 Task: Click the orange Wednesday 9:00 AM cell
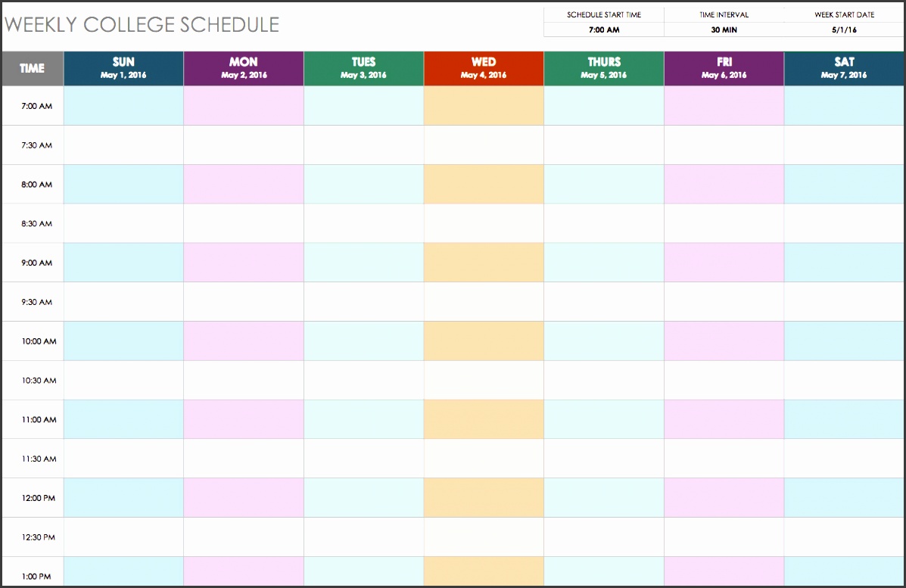(484, 263)
